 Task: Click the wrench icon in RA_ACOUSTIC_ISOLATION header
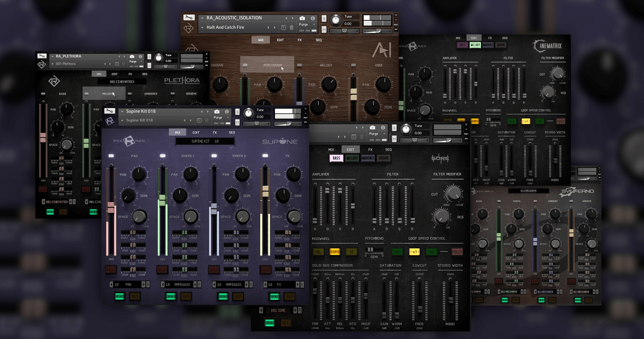click(x=188, y=18)
